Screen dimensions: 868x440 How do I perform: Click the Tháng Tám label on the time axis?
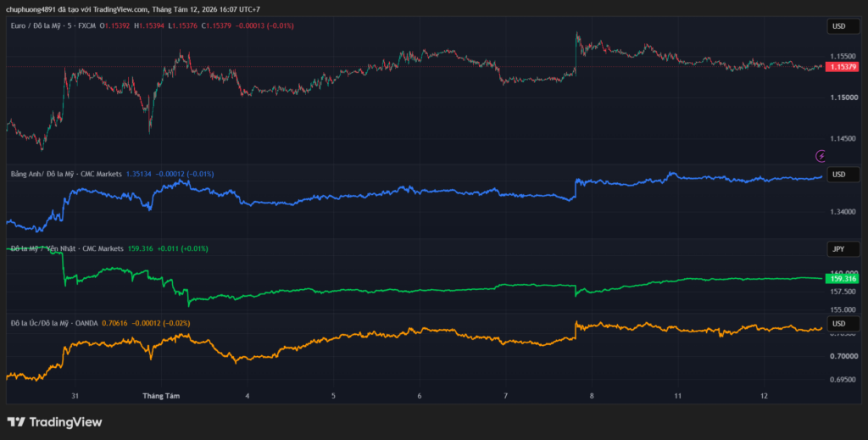161,396
